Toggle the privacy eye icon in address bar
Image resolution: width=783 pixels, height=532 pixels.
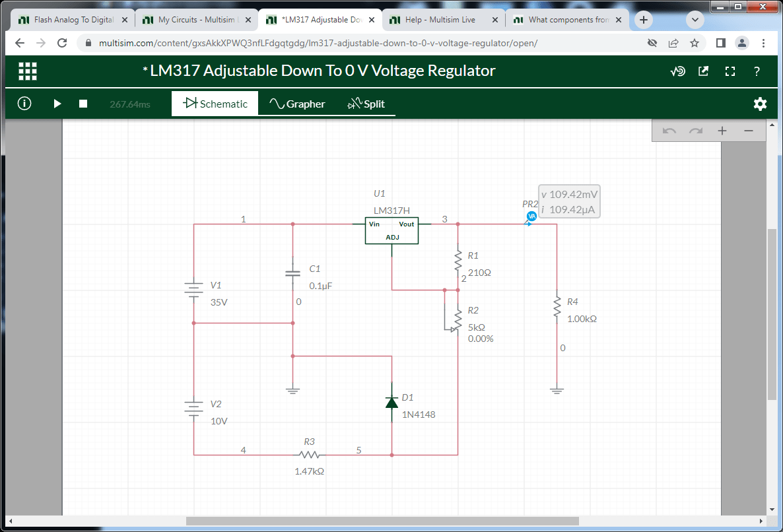652,42
